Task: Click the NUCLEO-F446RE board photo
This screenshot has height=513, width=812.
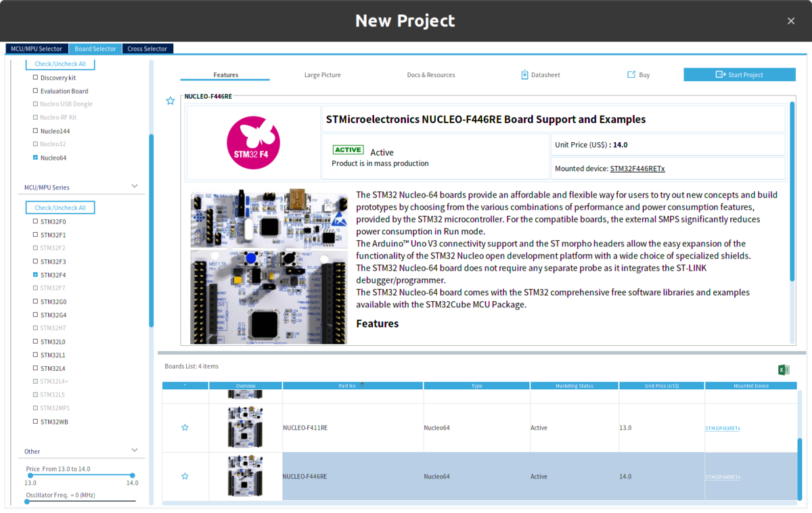Action: pyautogui.click(x=269, y=267)
